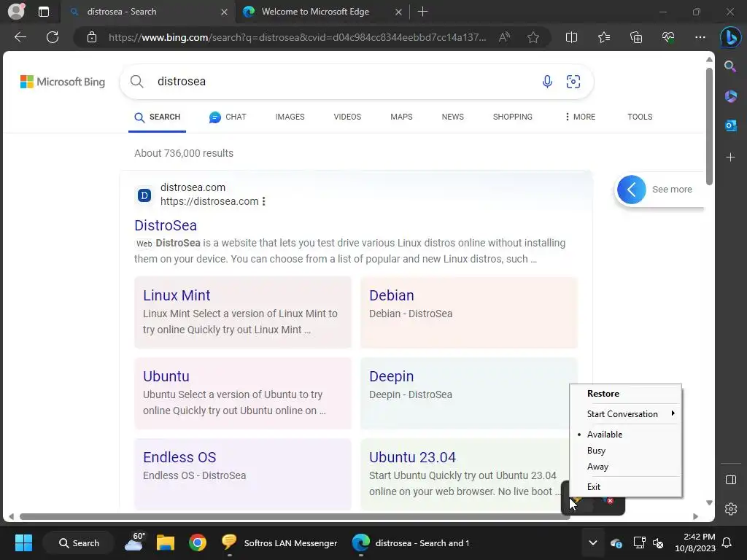Screen dimensions: 747x560
Task: Choose Exit from tray context menu
Action: coord(626,486)
